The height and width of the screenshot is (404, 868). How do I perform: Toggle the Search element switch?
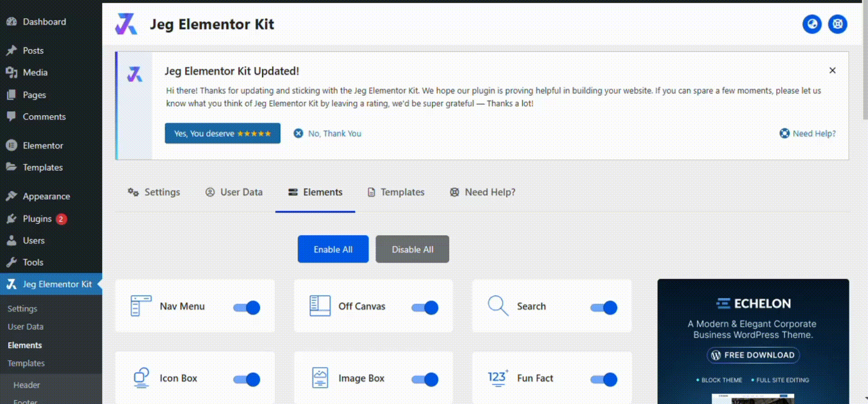(x=604, y=308)
